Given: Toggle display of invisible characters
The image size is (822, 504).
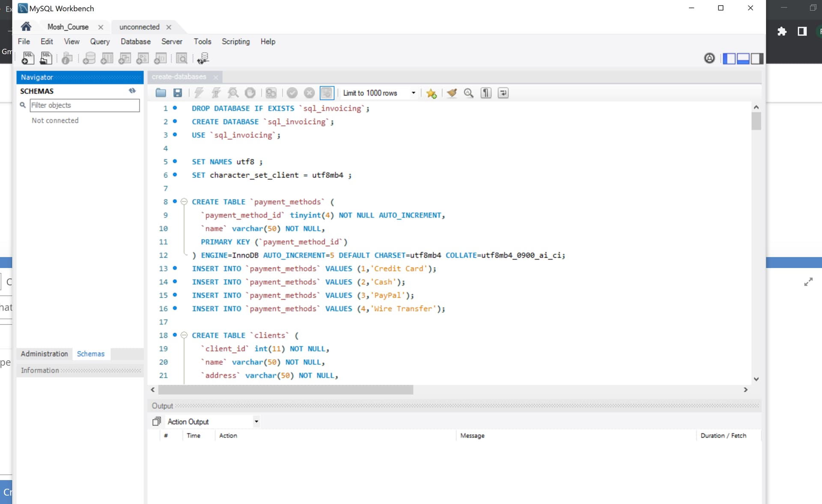Looking at the screenshot, I should pyautogui.click(x=486, y=93).
